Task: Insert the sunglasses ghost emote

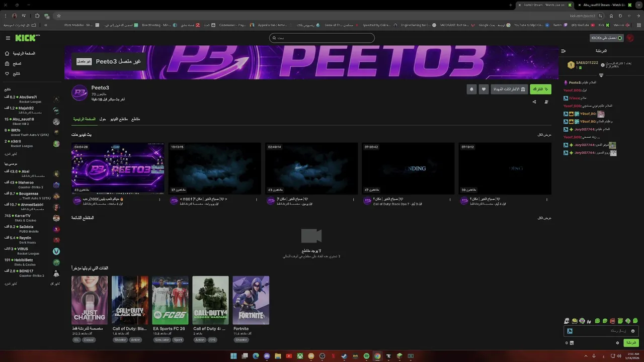Action: (x=567, y=321)
